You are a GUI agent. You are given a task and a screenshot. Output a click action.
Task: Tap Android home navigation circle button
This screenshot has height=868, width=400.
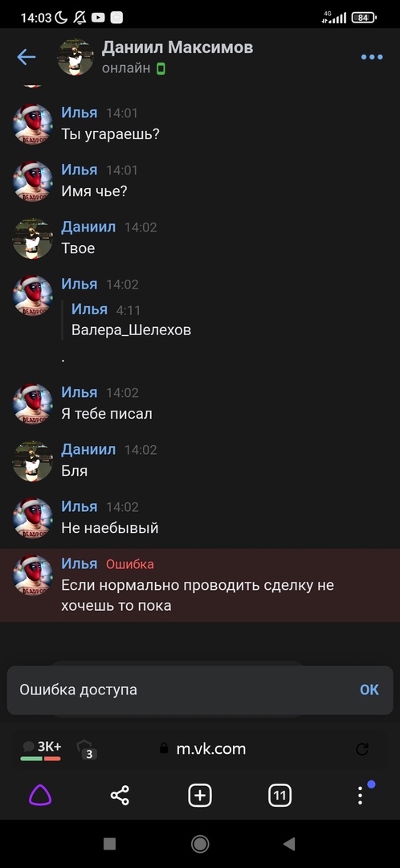(x=200, y=844)
